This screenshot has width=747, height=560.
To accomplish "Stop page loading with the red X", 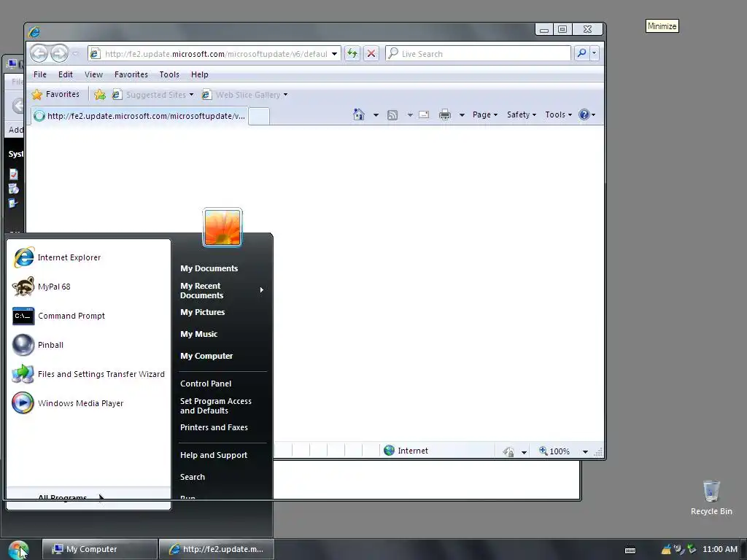I will 371,53.
